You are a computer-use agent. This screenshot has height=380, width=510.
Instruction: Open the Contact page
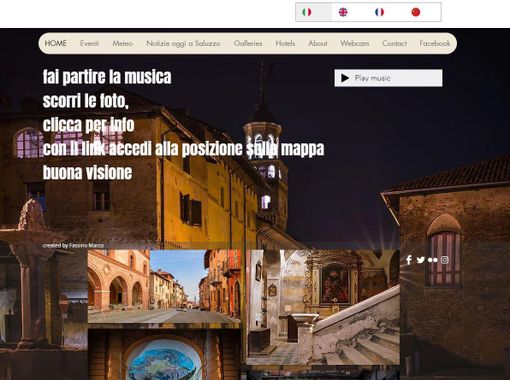coord(394,43)
